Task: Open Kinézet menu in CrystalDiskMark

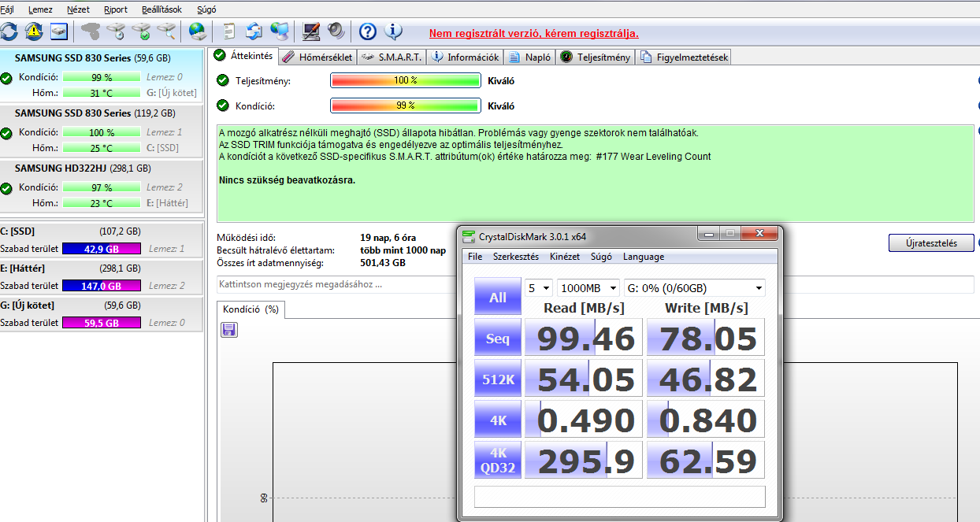Action: point(564,257)
